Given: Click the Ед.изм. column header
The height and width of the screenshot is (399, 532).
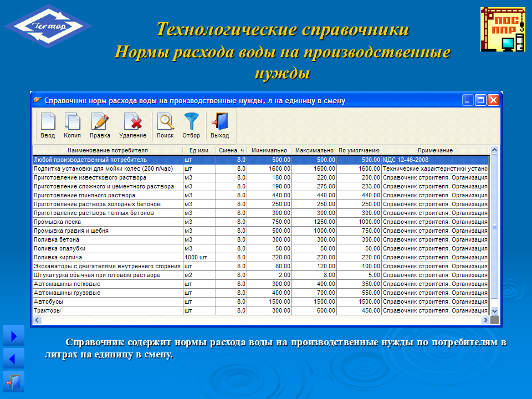Looking at the screenshot, I should click(x=199, y=150).
